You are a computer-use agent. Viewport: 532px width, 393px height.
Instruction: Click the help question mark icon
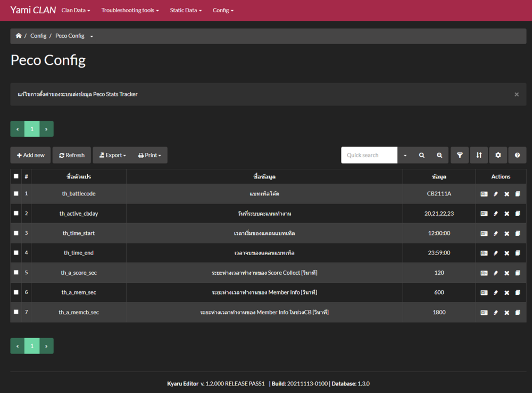click(x=517, y=155)
